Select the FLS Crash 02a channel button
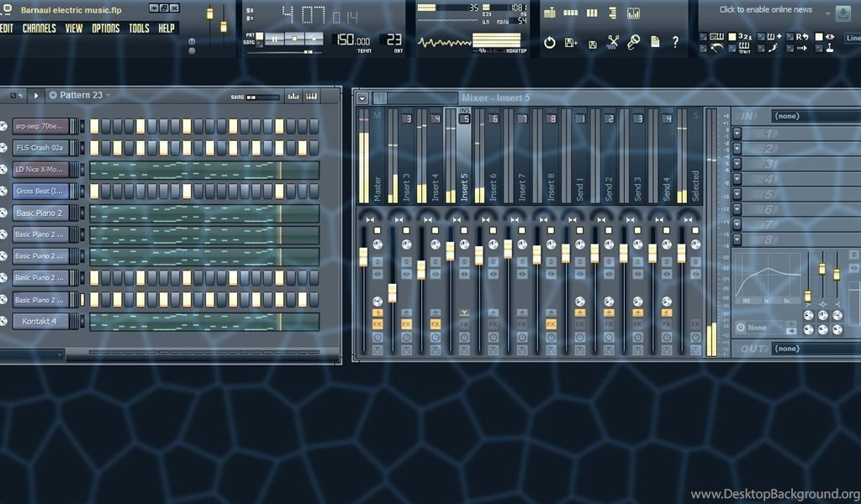The width and height of the screenshot is (861, 504). (x=40, y=148)
